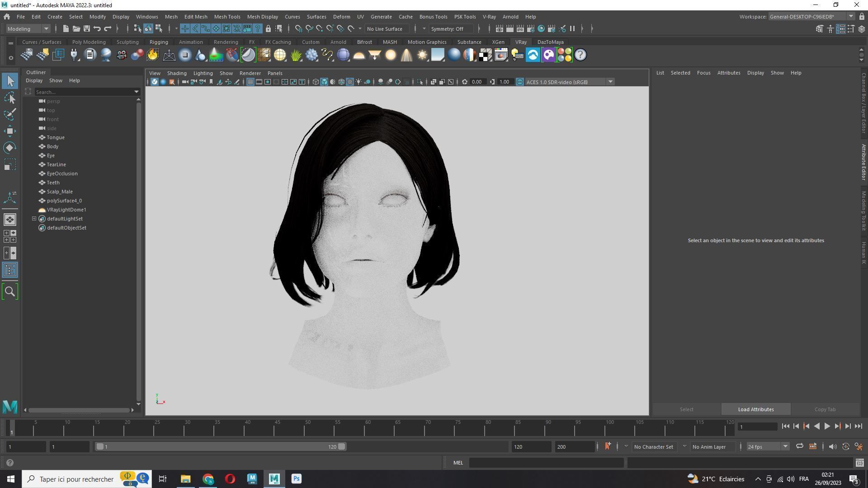Screen dimensions: 868x488
Task: Click the Outliner layout icon in sidebar
Action: pyautogui.click(x=10, y=270)
